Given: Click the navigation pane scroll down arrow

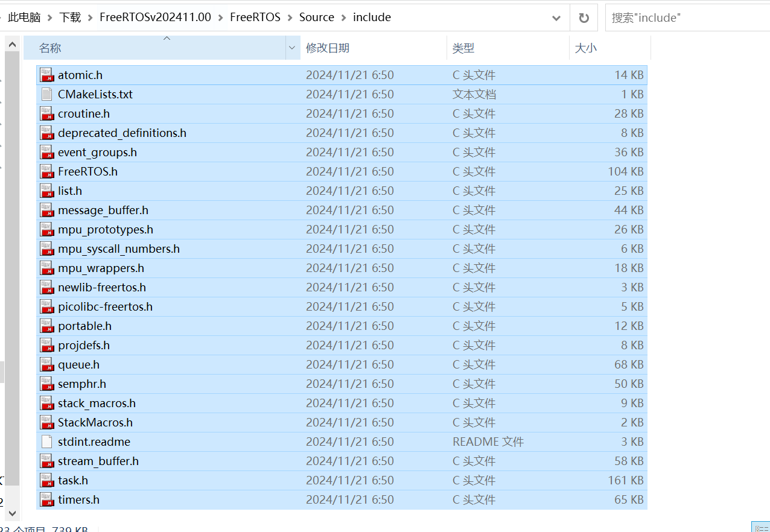Looking at the screenshot, I should click(12, 513).
